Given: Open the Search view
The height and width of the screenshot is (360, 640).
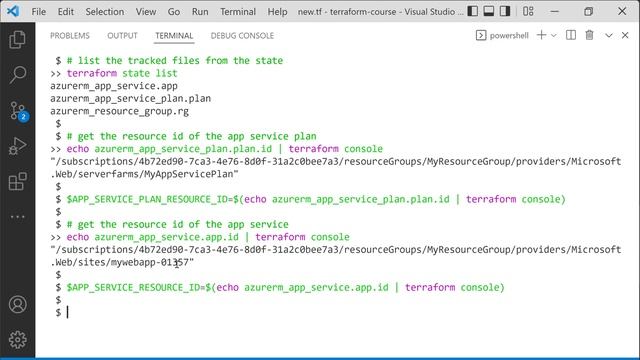Looking at the screenshot, I should pyautogui.click(x=18, y=75).
